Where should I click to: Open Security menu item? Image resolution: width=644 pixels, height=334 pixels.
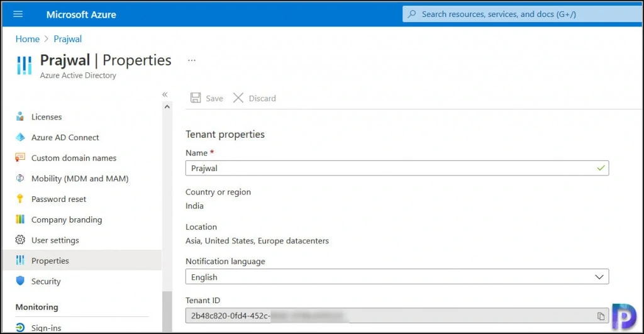46,281
